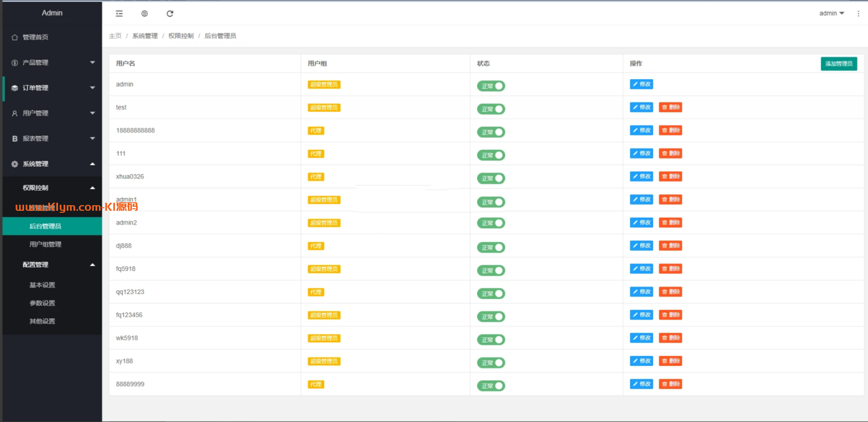
Task: Switch off status for user xy188
Action: click(x=491, y=363)
